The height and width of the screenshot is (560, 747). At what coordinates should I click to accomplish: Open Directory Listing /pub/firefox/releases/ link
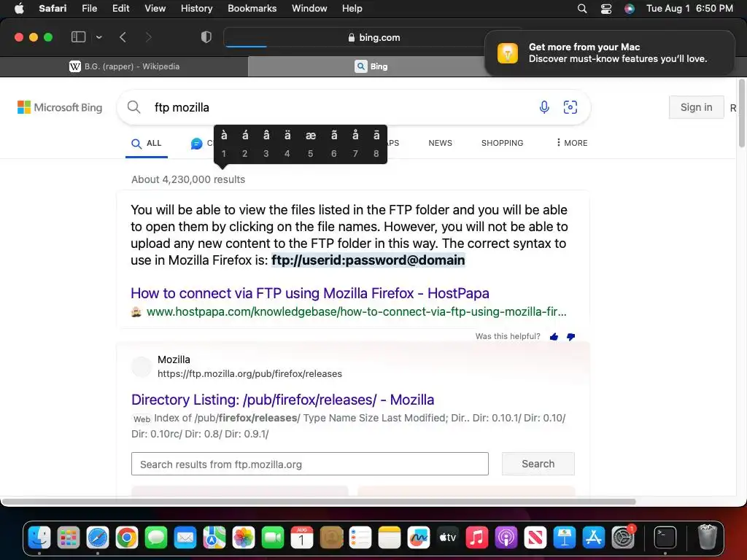coord(282,400)
